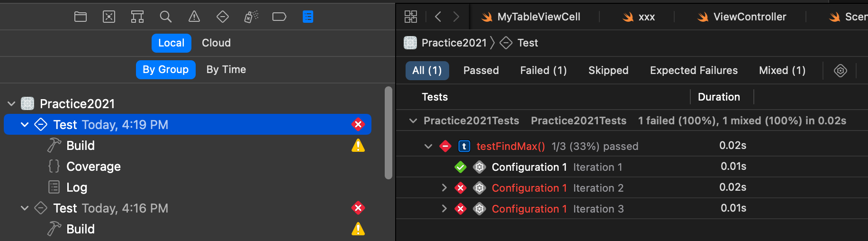The width and height of the screenshot is (868, 241).
Task: Select the Local reports option
Action: coord(172,43)
